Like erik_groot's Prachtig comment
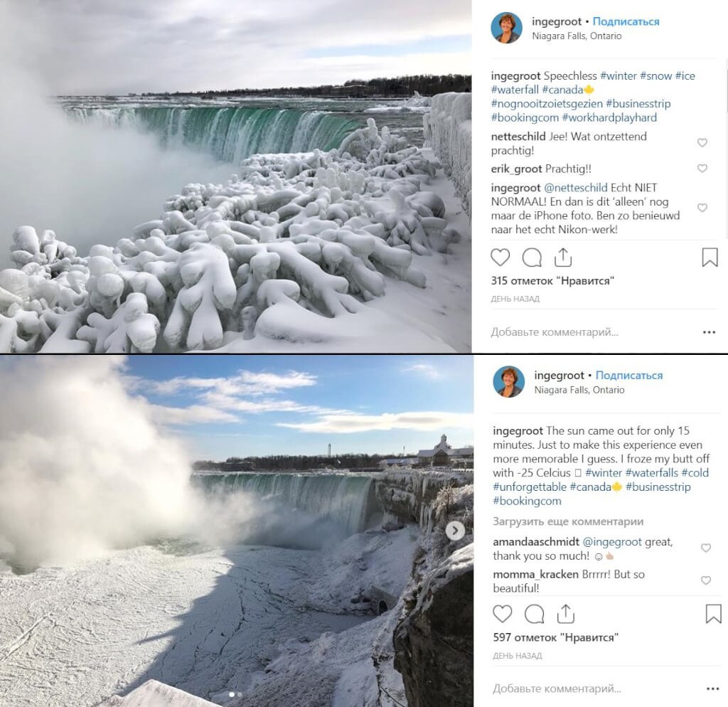 click(702, 168)
